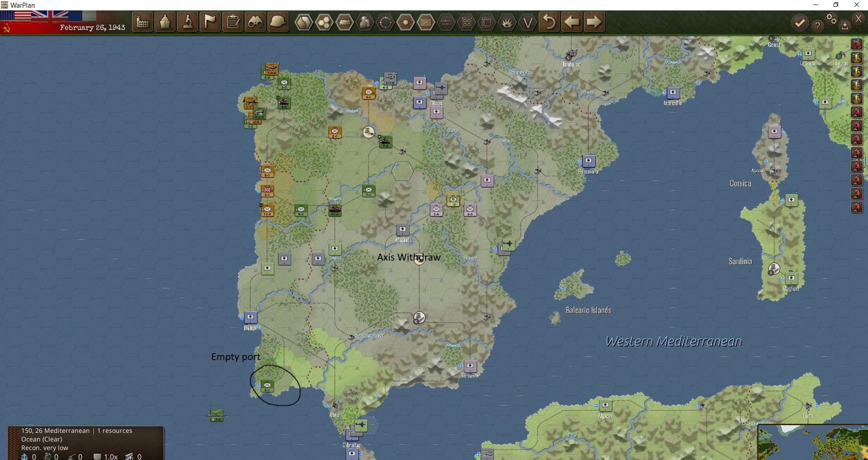Click the Western Mediterranean sea label
Screen dimensions: 868x460
click(x=674, y=341)
